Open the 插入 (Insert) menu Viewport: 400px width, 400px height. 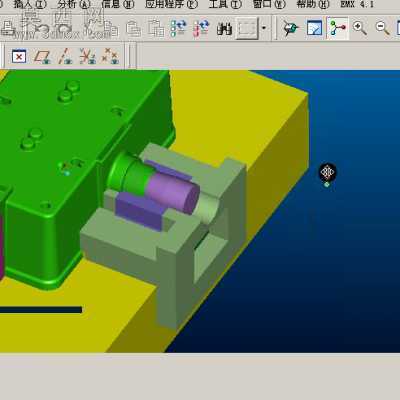coord(30,4)
